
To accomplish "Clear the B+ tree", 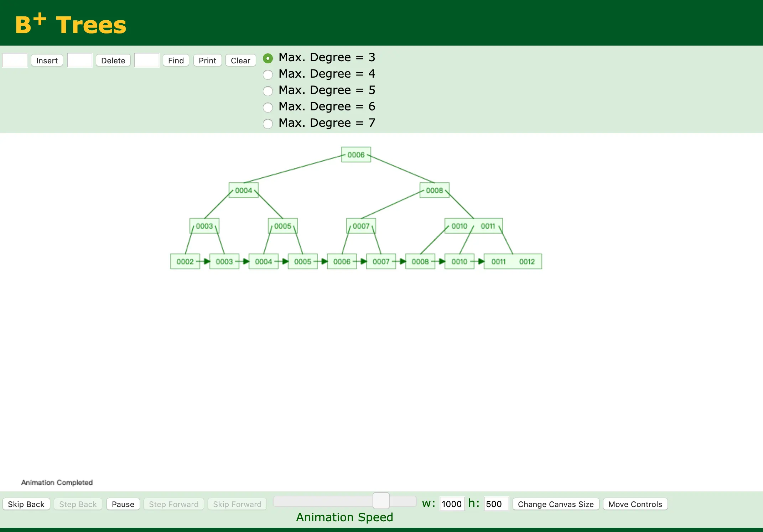I will click(240, 61).
